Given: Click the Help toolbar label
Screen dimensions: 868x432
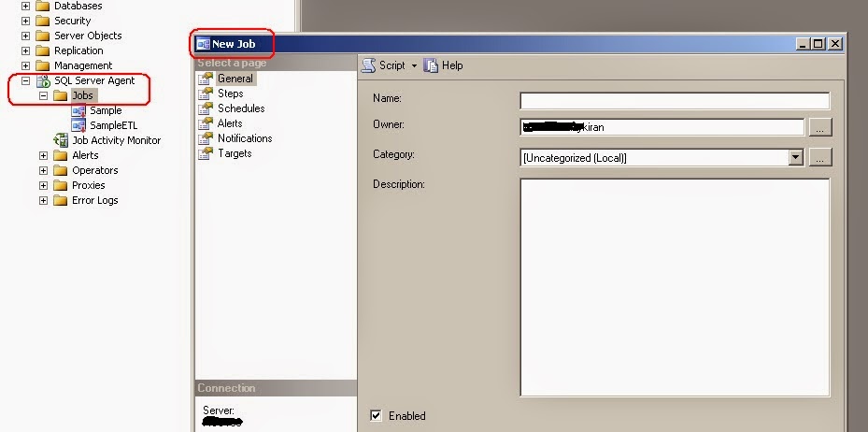Looking at the screenshot, I should tap(452, 65).
